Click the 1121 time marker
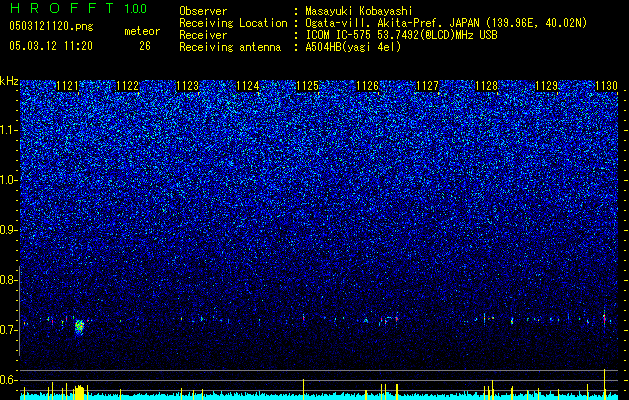This screenshot has height=400, width=629. point(67,86)
